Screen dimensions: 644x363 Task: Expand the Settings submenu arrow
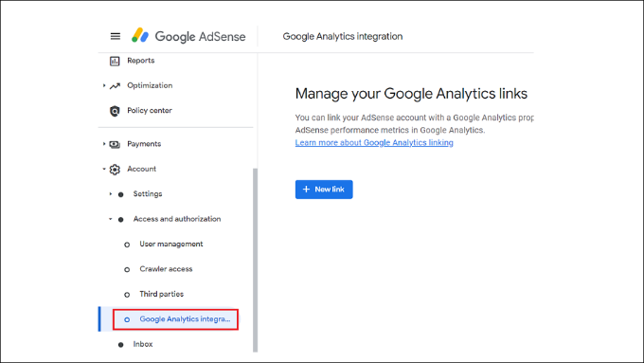tap(111, 193)
